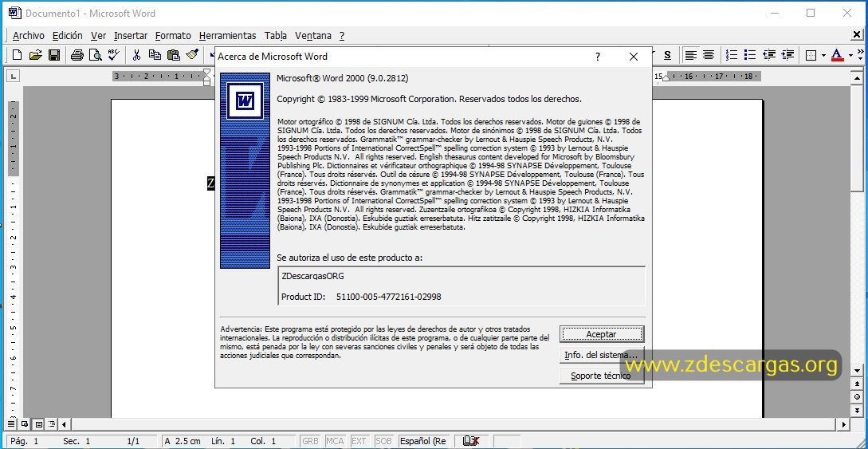Click the ZDescargasORG licensee name
868x449 pixels.
pyautogui.click(x=312, y=276)
